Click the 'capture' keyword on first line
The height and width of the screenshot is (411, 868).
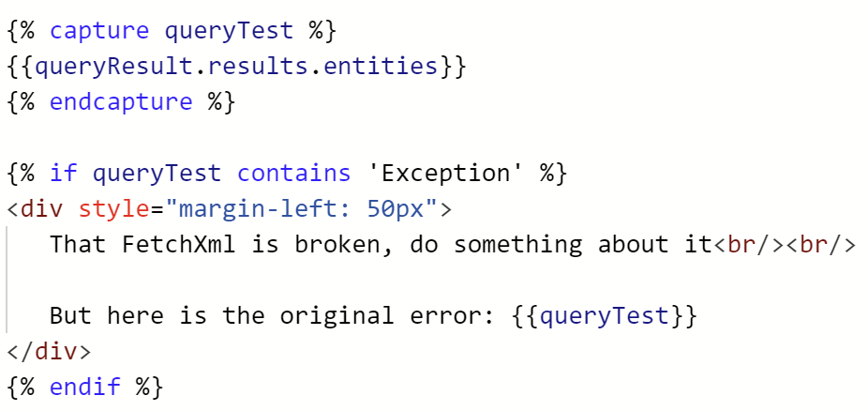(x=99, y=31)
